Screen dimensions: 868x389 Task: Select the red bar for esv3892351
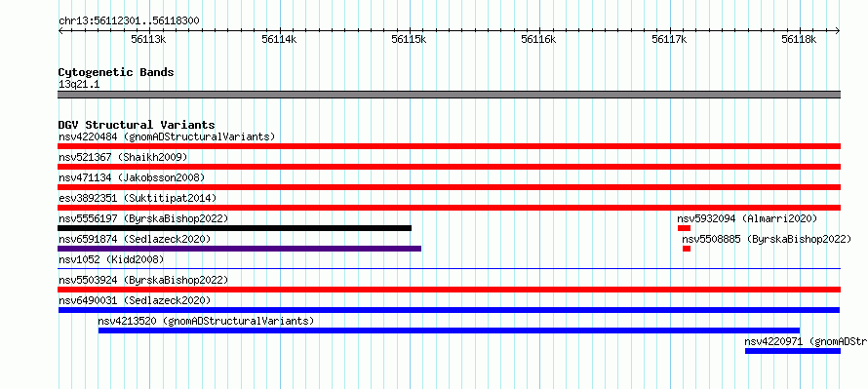tap(449, 208)
